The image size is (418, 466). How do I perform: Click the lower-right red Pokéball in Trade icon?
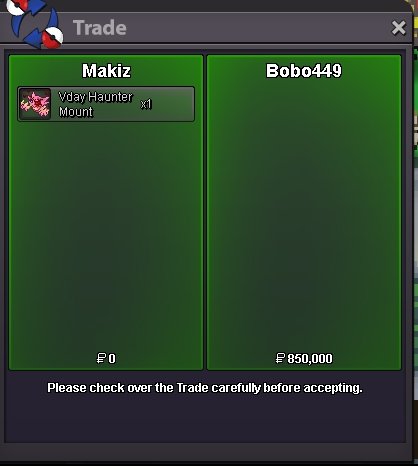[53, 37]
